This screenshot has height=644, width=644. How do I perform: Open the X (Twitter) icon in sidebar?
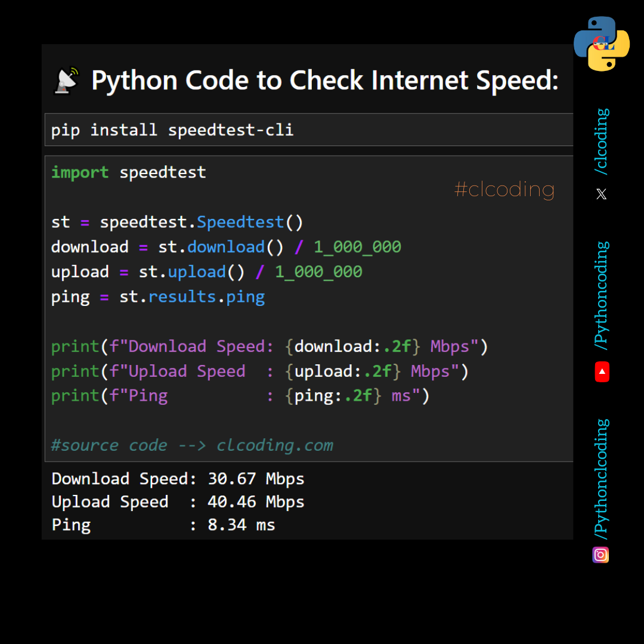[x=601, y=194]
